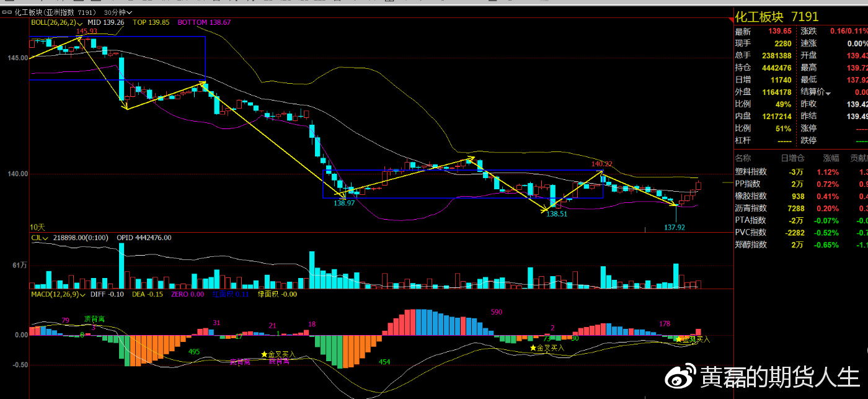The image size is (868, 399).
Task: Click the 51% ratio value
Action: 783,128
